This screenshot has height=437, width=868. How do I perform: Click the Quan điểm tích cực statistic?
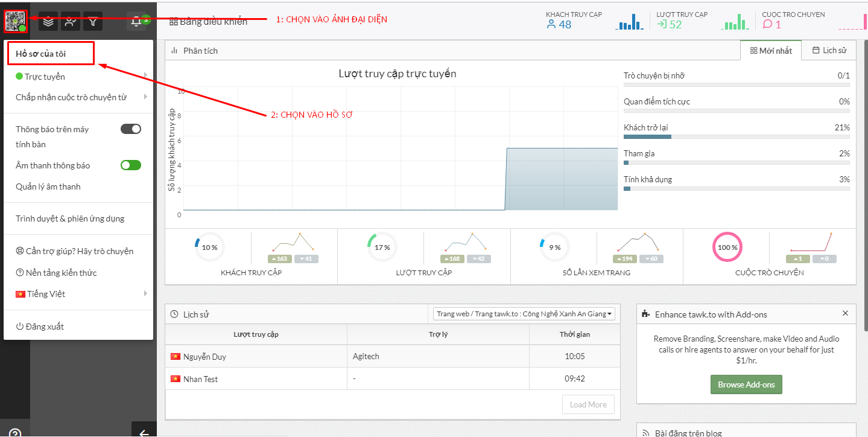(x=737, y=104)
